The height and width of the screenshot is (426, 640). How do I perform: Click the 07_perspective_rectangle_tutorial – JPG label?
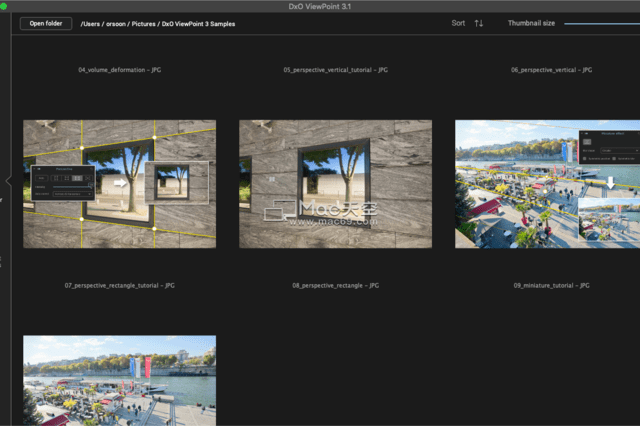[120, 285]
